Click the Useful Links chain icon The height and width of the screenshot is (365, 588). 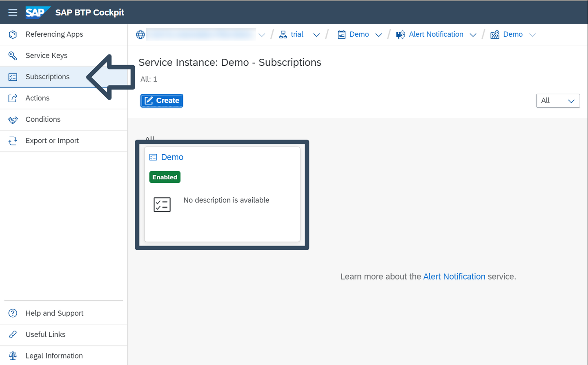coord(13,334)
